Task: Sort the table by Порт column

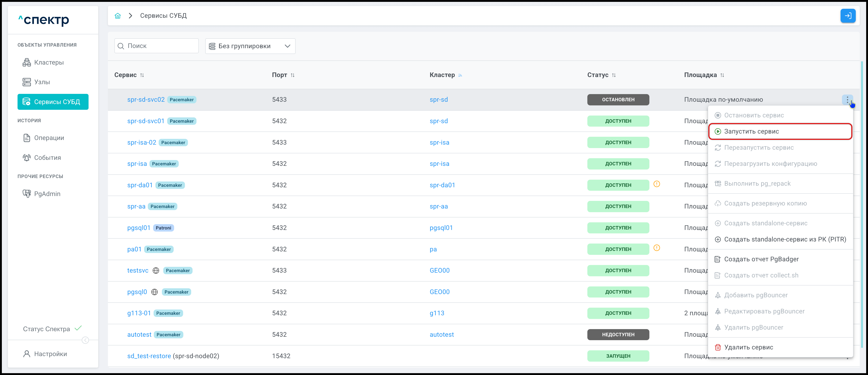Action: [292, 75]
